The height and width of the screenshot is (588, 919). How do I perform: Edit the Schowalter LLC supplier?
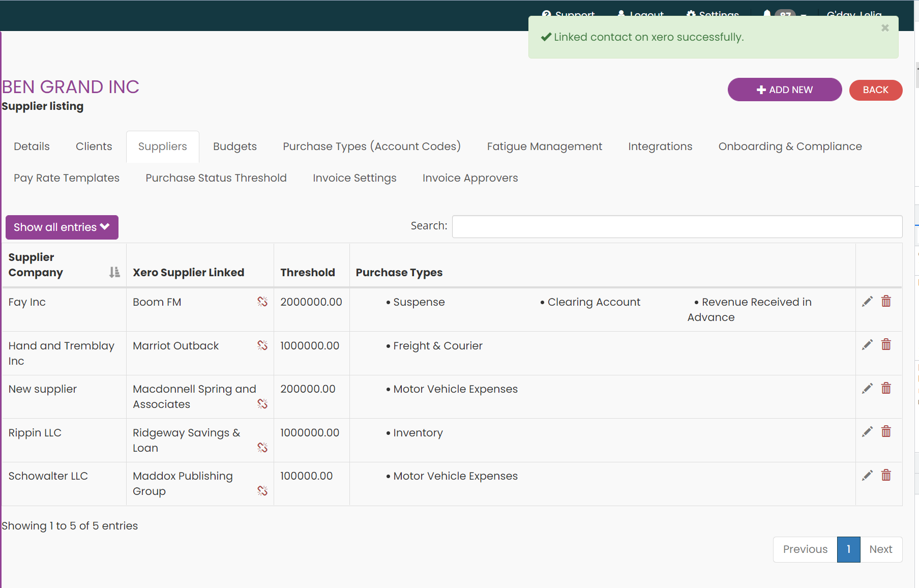tap(867, 476)
